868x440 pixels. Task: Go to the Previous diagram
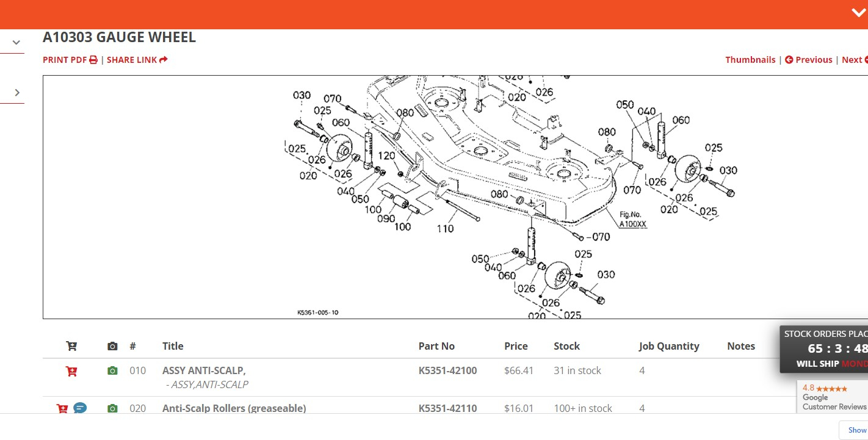[x=809, y=60]
